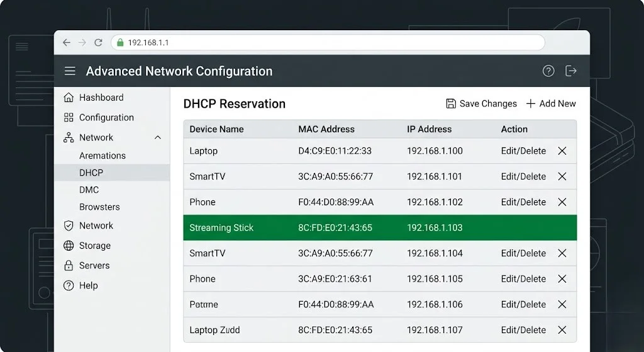Delete the 192.168.1.101 reservation with its X
Screen dimensions: 644x352
[x=562, y=176]
